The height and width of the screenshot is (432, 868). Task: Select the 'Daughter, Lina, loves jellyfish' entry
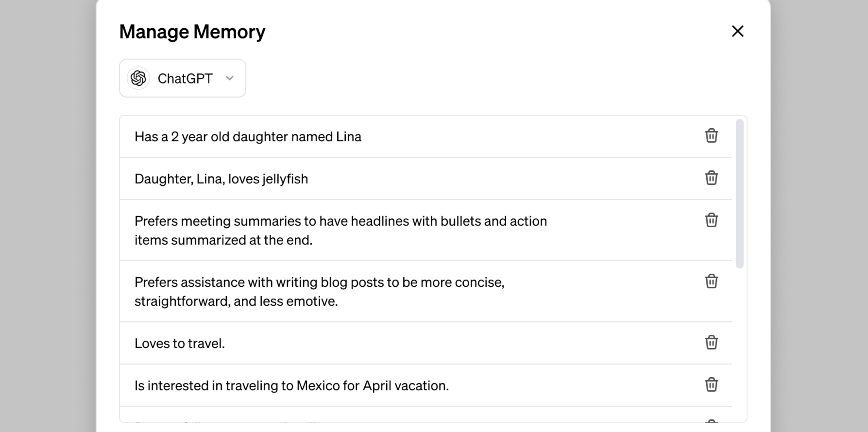(x=221, y=179)
